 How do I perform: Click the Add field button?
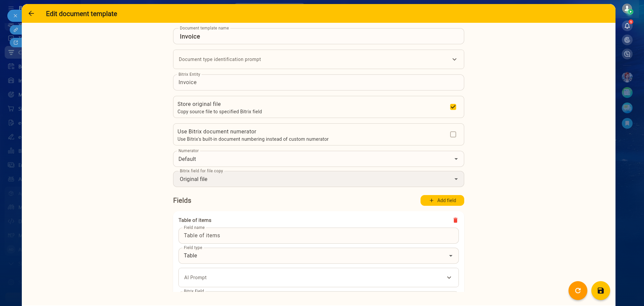pos(442,200)
